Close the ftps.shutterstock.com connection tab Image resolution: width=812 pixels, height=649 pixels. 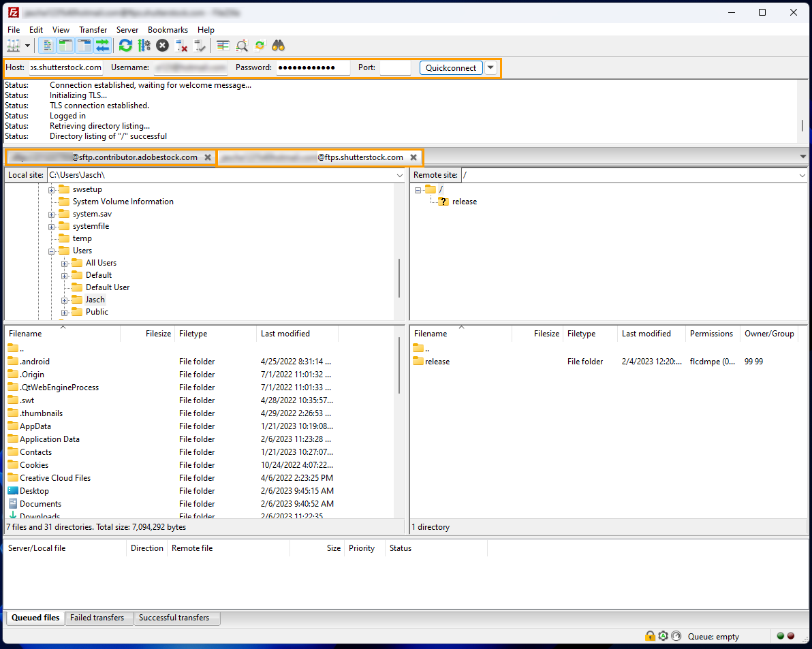tap(413, 157)
